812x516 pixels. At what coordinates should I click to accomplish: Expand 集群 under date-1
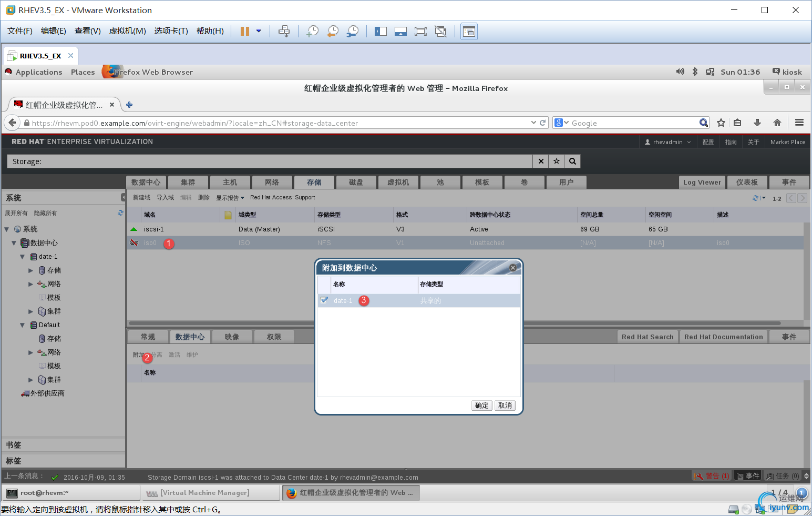click(30, 311)
